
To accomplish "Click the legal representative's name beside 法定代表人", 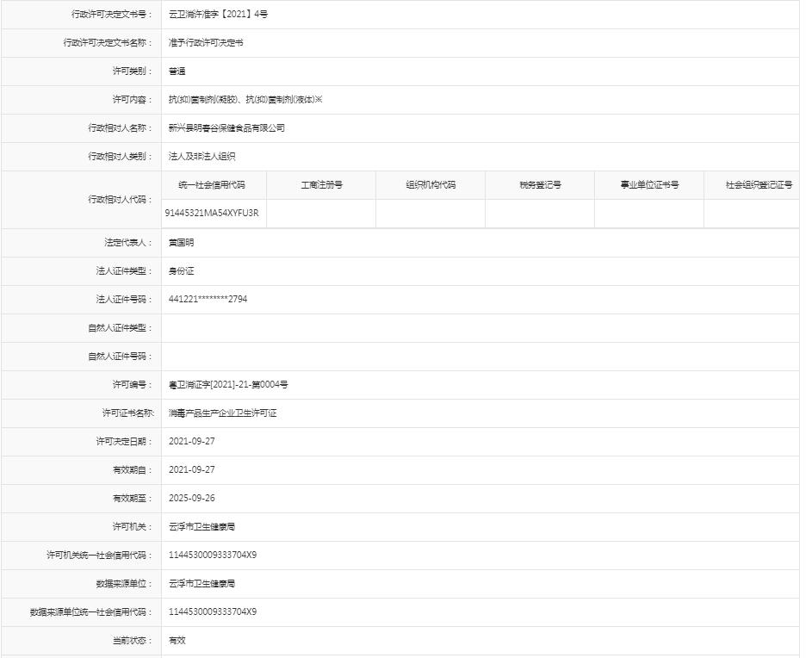I will [x=181, y=243].
